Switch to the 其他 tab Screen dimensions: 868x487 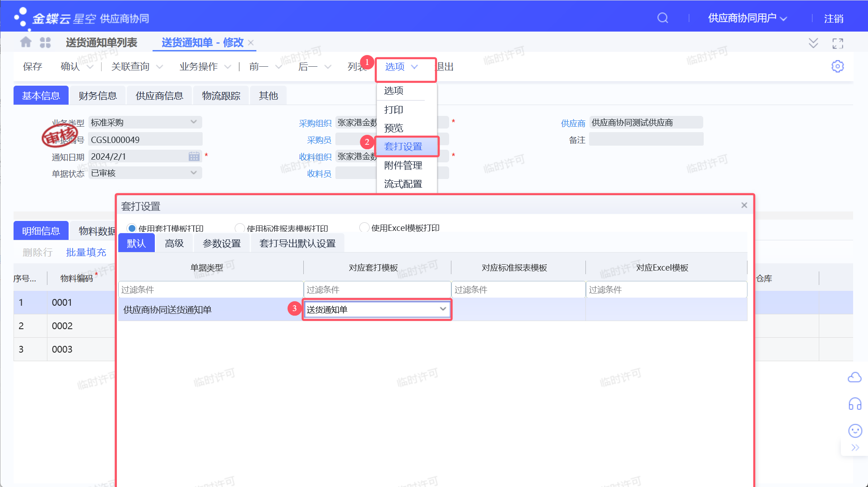pos(268,96)
